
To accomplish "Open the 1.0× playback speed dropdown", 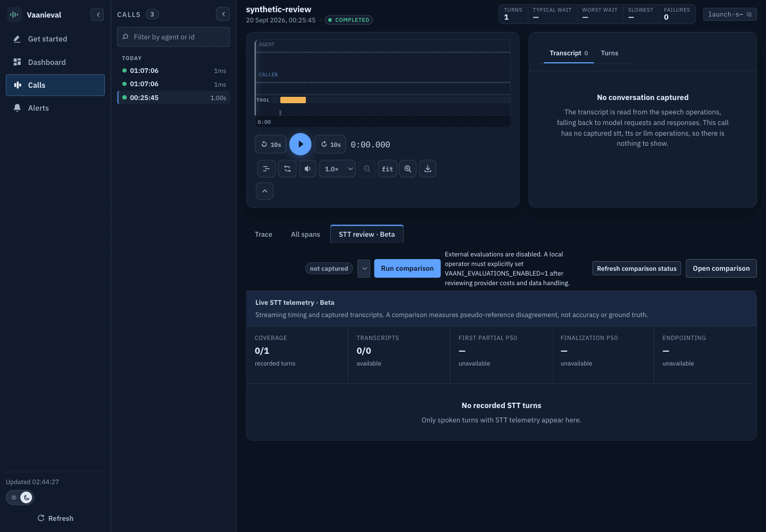I will (x=337, y=169).
